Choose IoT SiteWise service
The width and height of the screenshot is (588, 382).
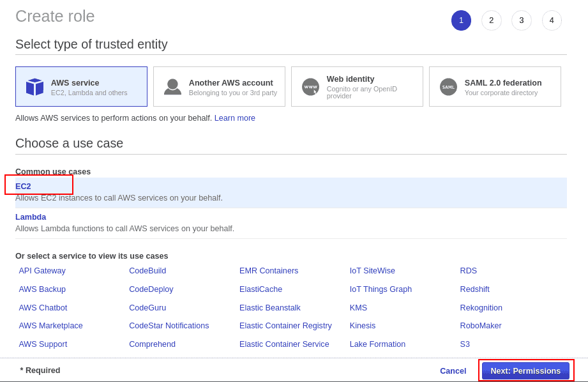(372, 271)
